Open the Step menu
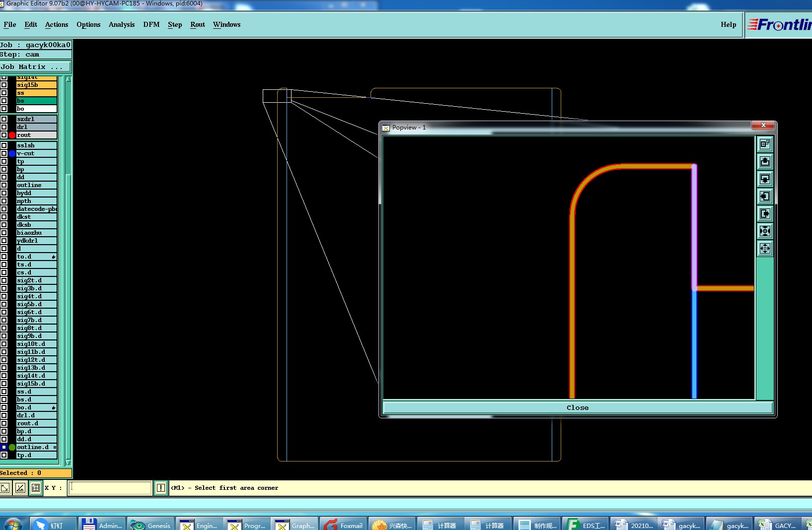Screen dimensions: 812x530 [x=175, y=24]
